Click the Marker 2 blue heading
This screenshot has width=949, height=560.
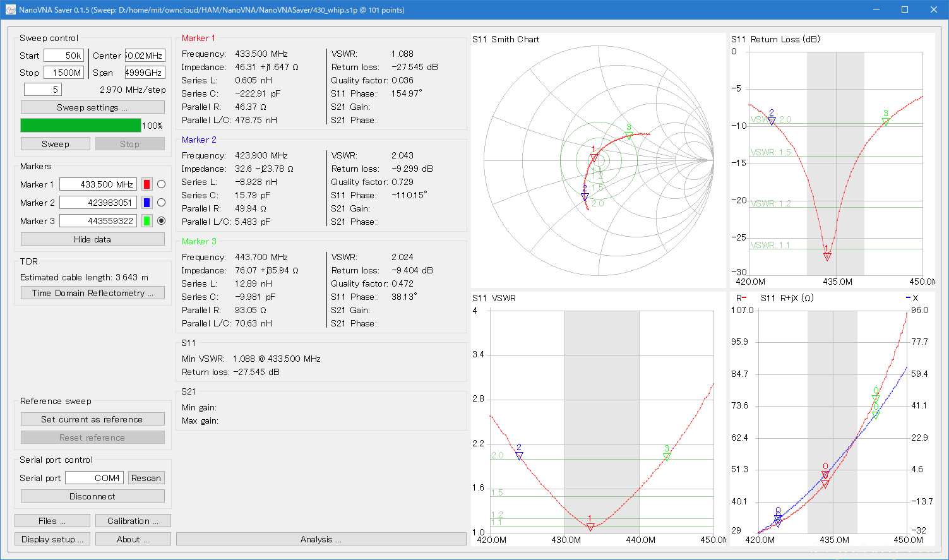pos(199,140)
